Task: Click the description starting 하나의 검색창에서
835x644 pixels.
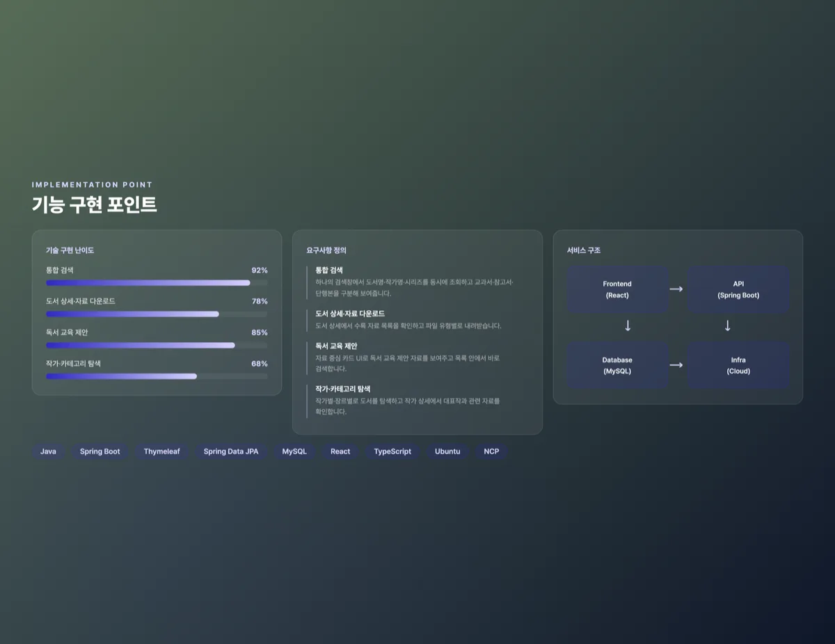Action: tap(414, 287)
